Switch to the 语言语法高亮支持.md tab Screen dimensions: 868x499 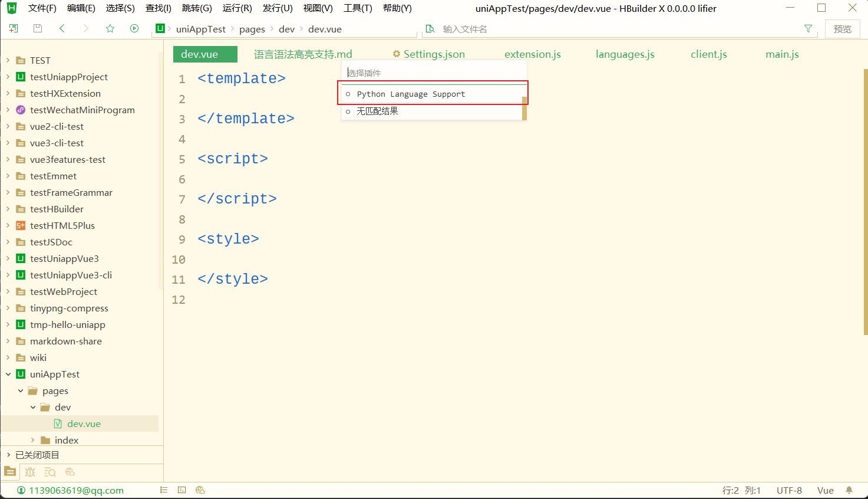(303, 54)
